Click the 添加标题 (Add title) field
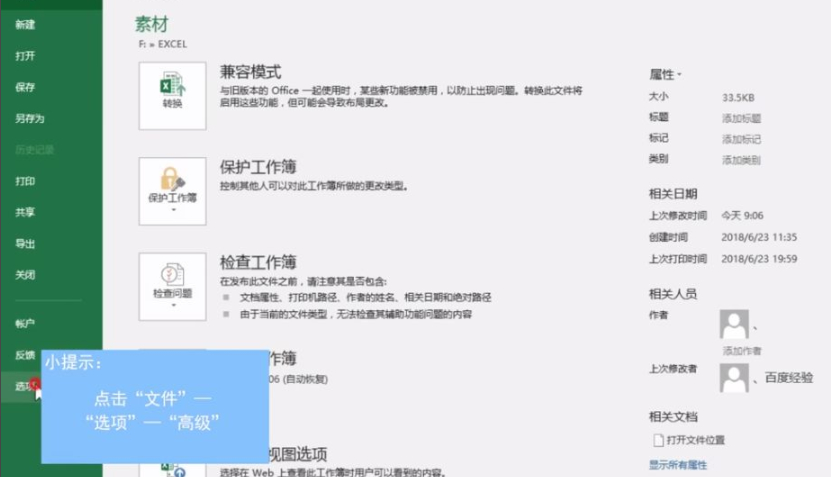The width and height of the screenshot is (831, 477). 741,118
